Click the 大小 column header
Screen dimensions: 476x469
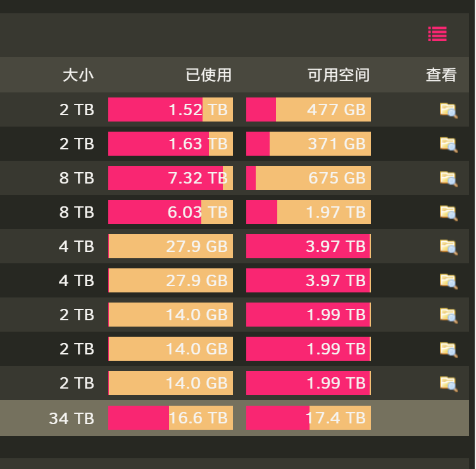(x=78, y=75)
